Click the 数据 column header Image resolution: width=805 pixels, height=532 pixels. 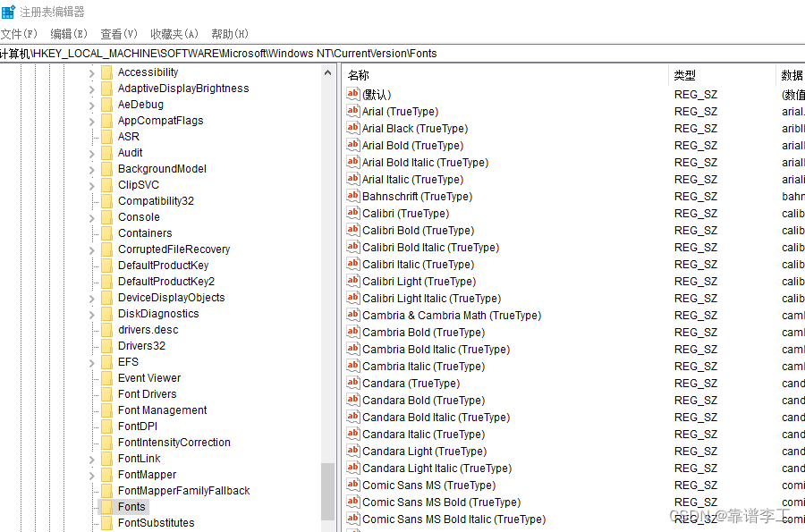point(791,75)
